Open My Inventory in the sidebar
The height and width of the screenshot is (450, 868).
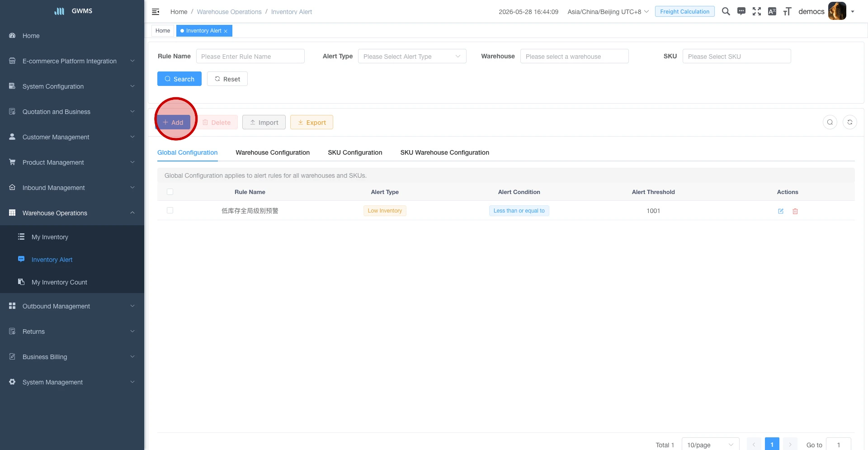coord(72,237)
